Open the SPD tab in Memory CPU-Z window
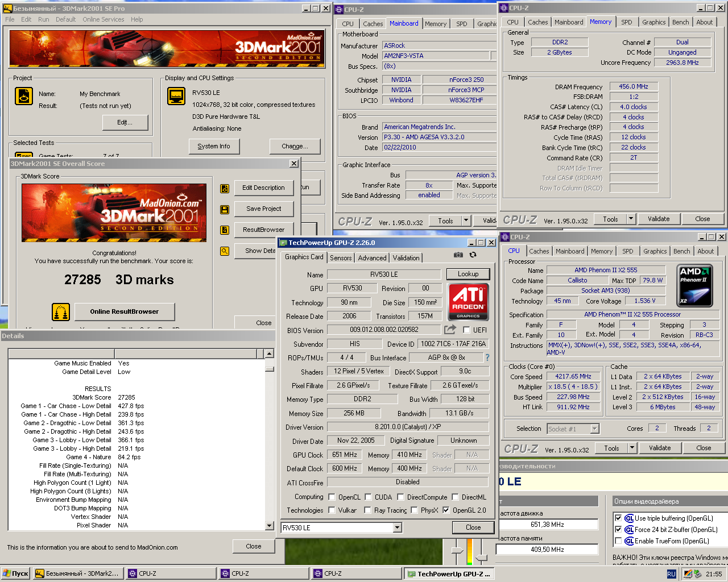 (626, 22)
